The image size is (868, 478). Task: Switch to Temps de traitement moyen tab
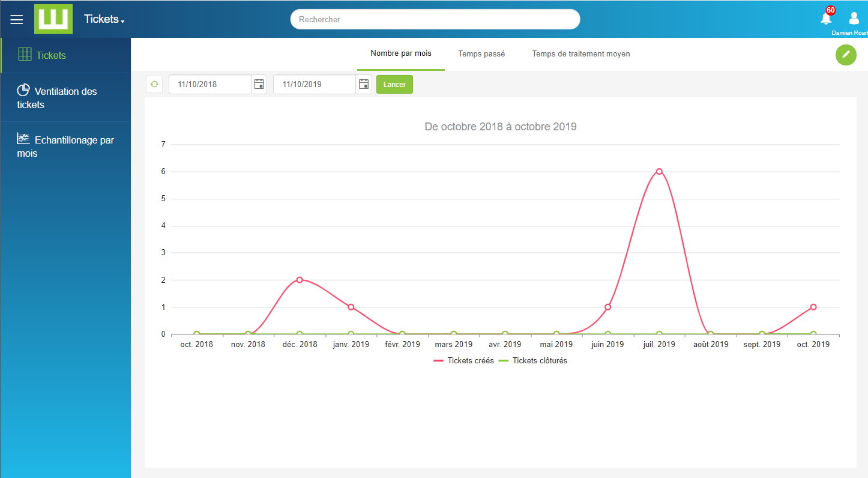click(580, 54)
